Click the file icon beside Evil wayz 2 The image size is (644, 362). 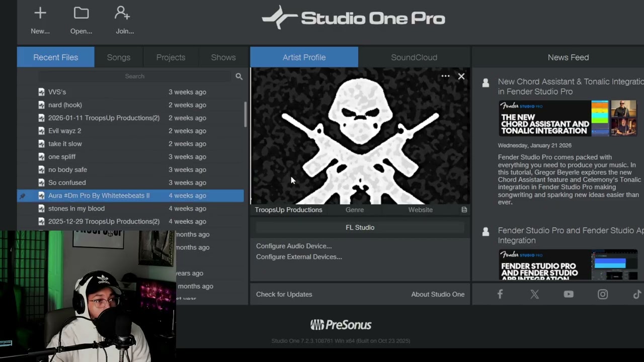coord(42,131)
